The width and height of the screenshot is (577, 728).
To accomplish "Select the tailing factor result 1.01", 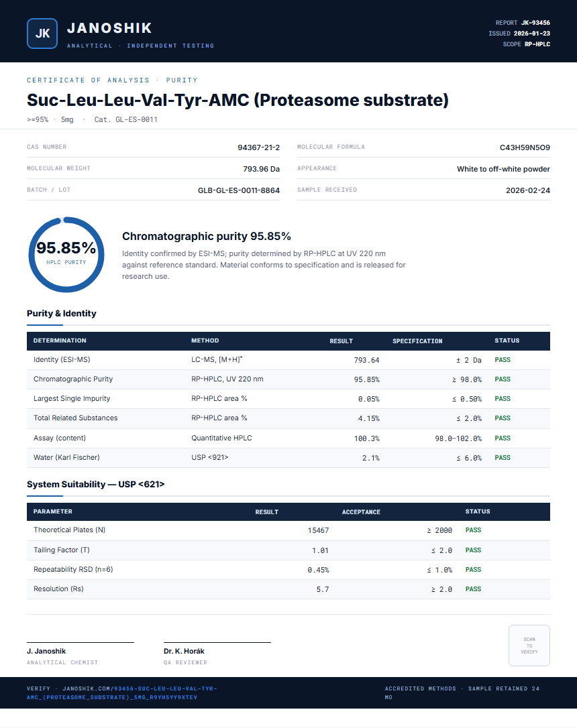I will point(320,550).
